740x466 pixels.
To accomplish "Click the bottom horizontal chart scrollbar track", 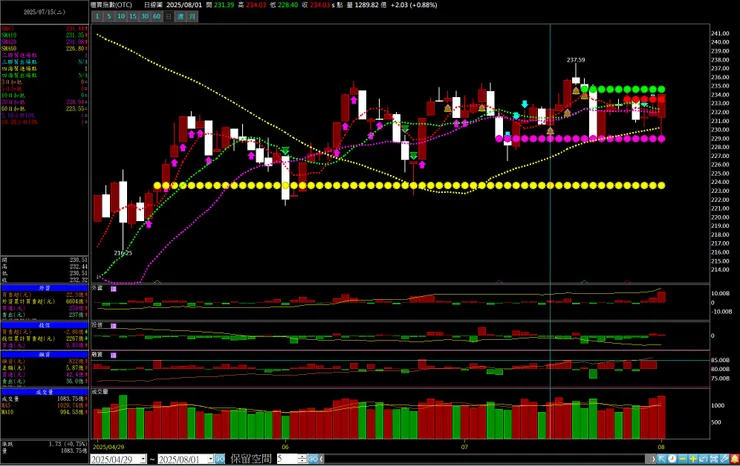I will click(485, 458).
